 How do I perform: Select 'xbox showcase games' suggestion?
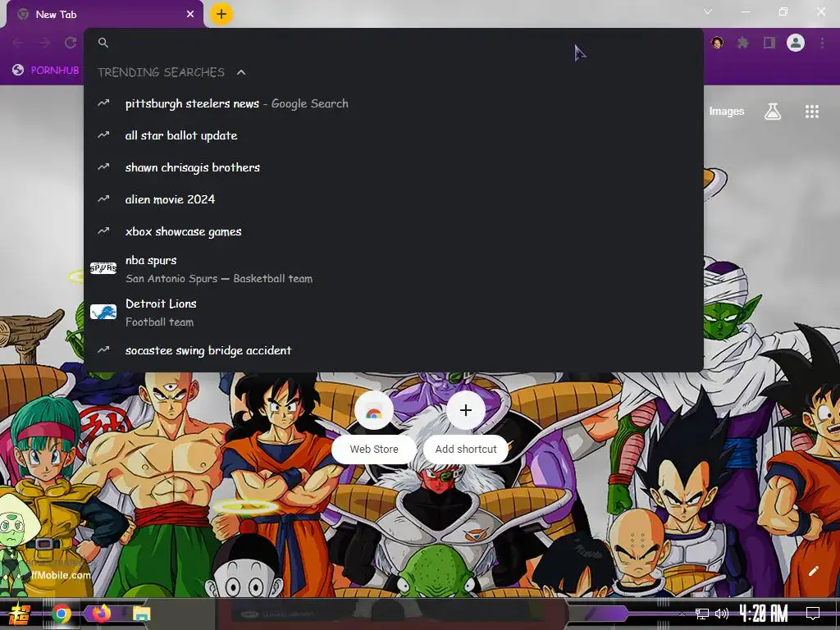393,231
